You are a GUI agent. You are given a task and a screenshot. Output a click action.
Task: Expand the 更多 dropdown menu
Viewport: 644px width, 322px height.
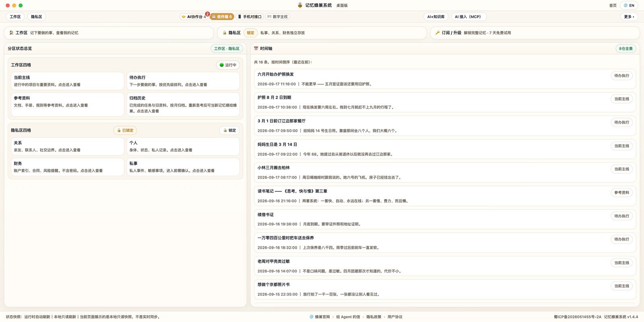(629, 17)
